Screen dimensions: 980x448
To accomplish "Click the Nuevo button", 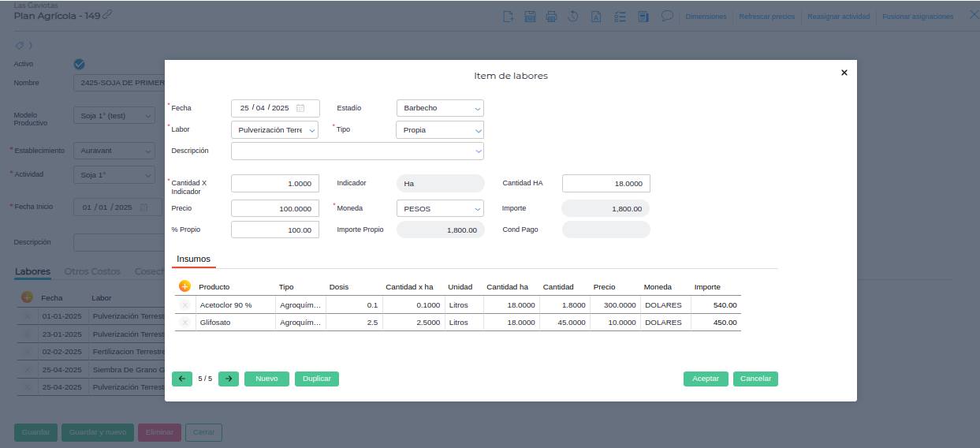I will click(266, 379).
